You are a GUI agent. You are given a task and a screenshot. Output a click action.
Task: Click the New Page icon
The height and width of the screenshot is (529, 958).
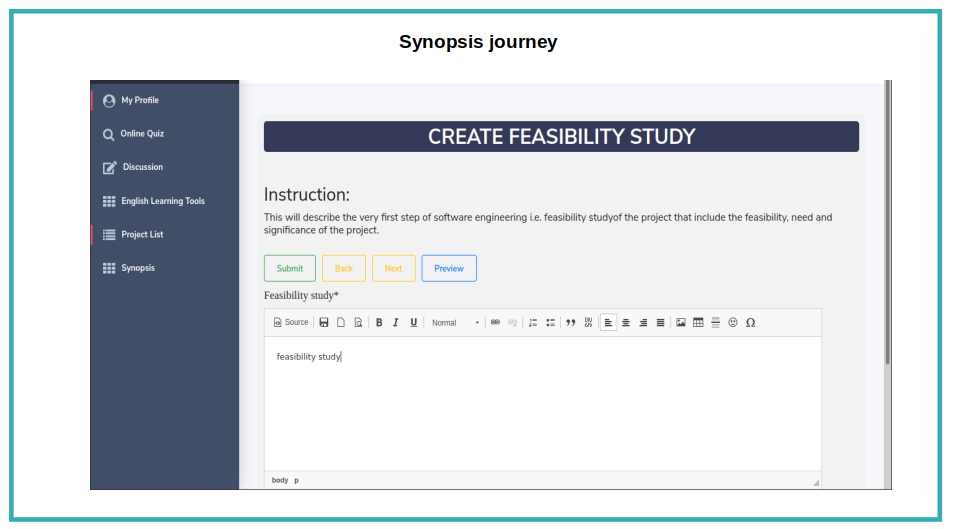click(341, 323)
